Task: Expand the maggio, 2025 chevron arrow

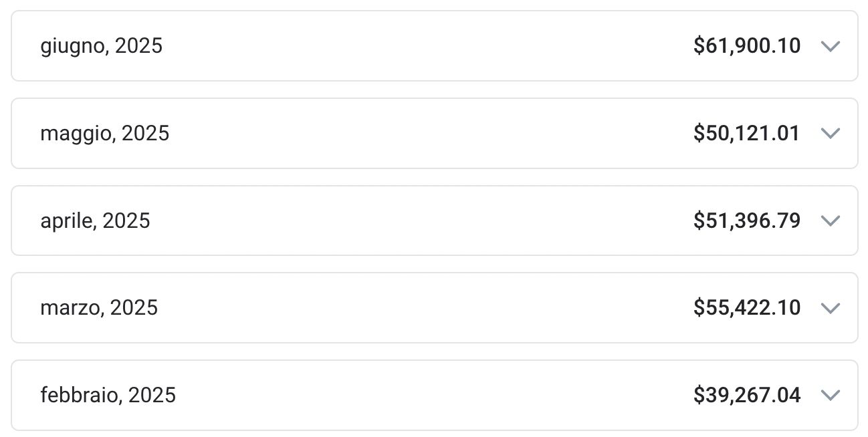Action: tap(830, 134)
